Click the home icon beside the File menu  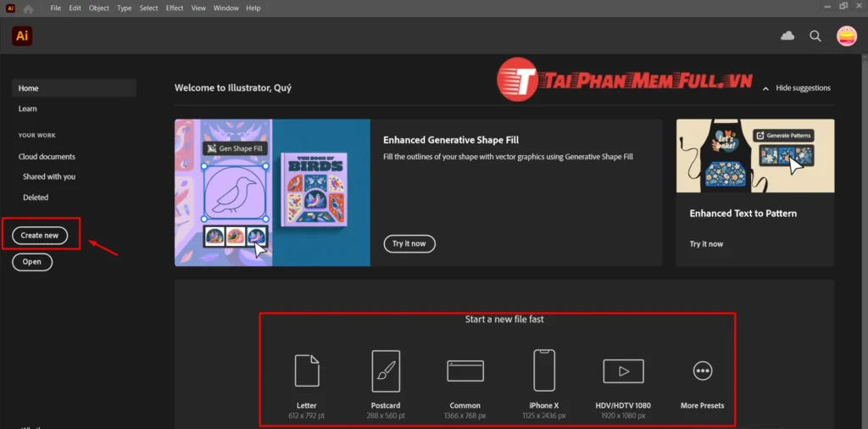tap(28, 8)
